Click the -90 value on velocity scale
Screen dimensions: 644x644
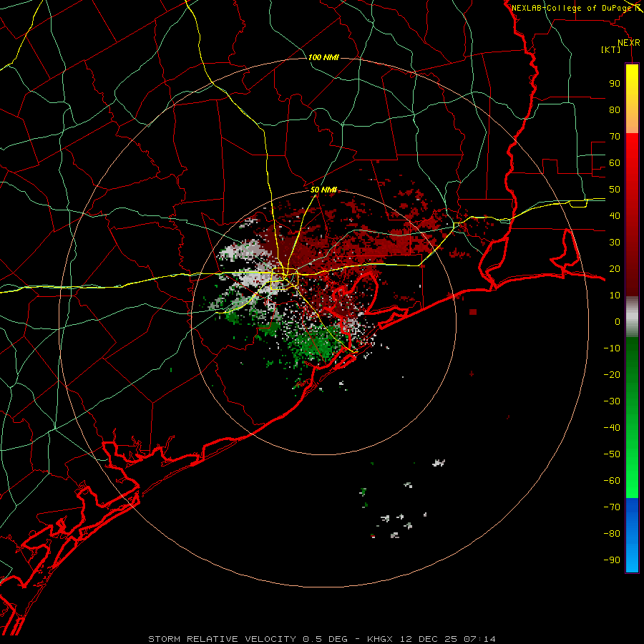pyautogui.click(x=612, y=560)
